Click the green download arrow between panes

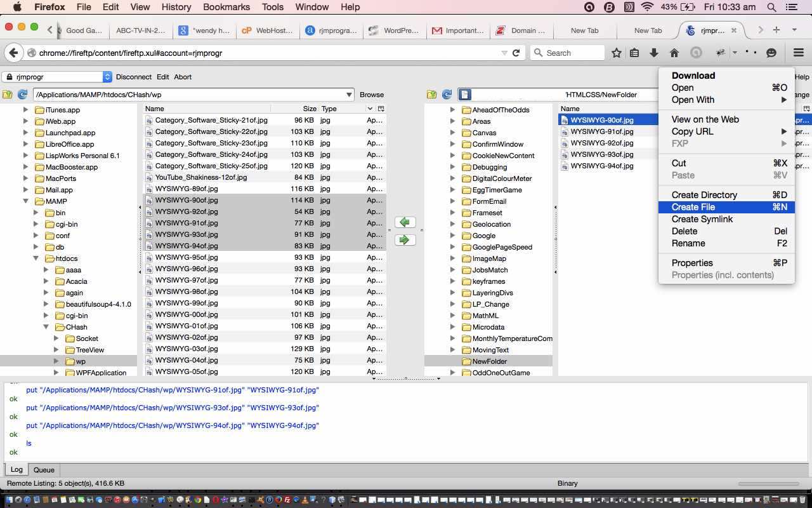405,222
